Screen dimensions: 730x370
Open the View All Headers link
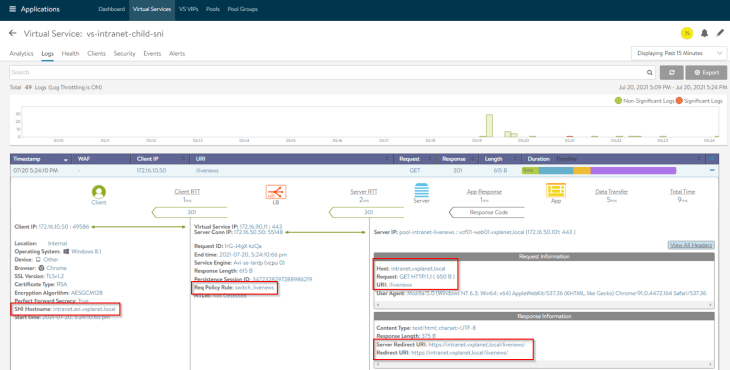[691, 245]
